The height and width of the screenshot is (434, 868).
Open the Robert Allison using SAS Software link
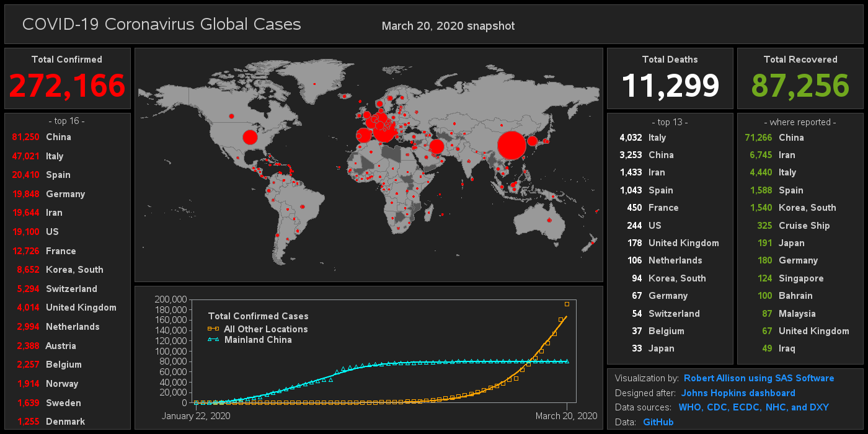click(759, 378)
